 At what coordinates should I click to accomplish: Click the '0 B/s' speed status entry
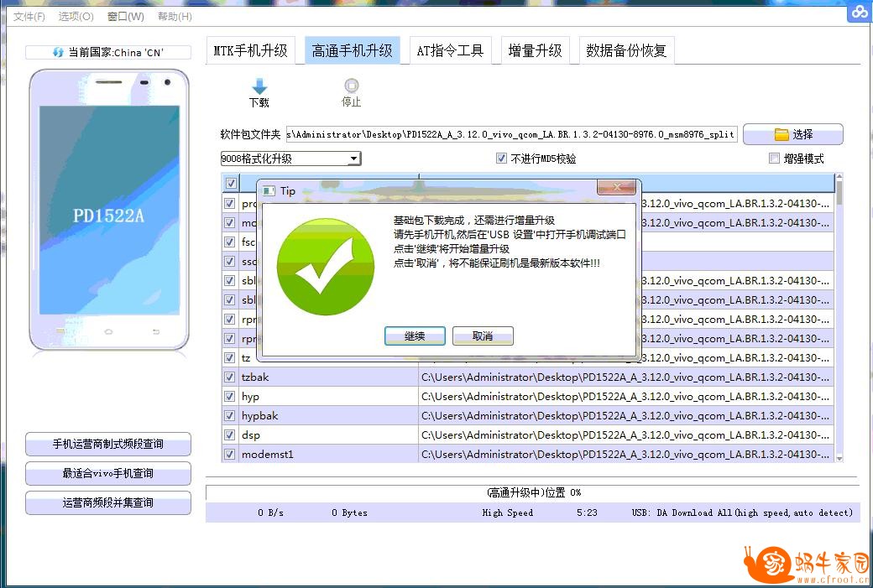point(270,513)
